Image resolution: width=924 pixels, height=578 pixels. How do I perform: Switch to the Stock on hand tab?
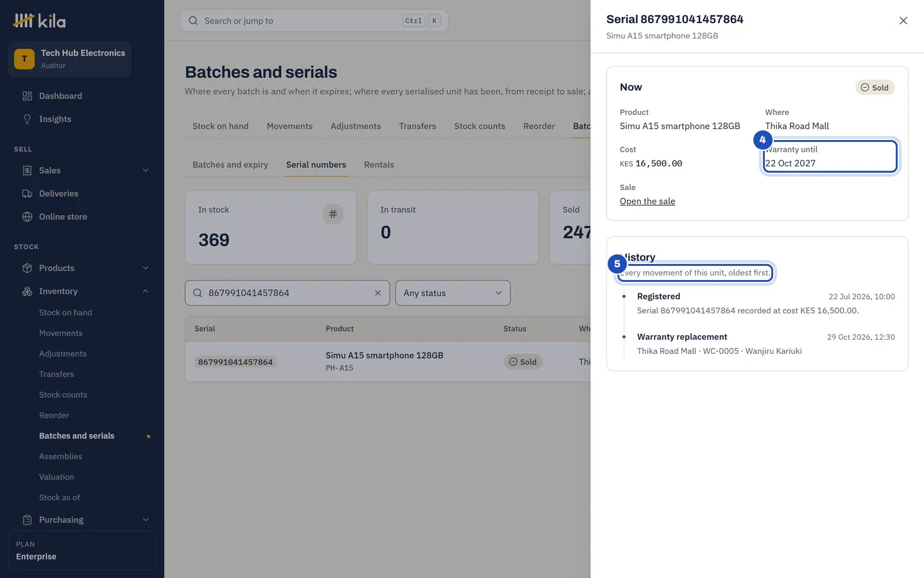(x=221, y=126)
